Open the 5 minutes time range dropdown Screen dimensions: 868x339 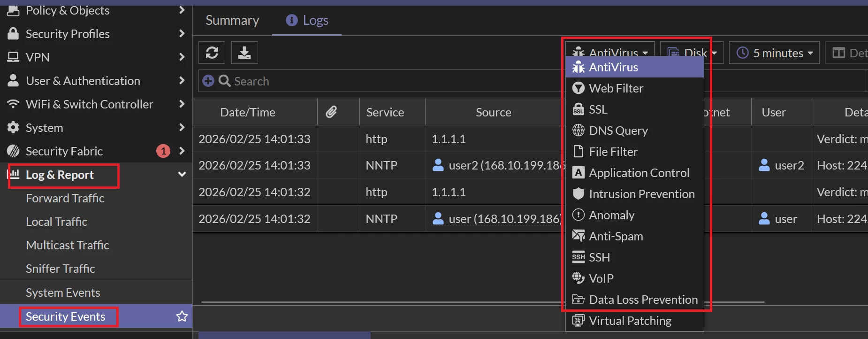pos(774,53)
